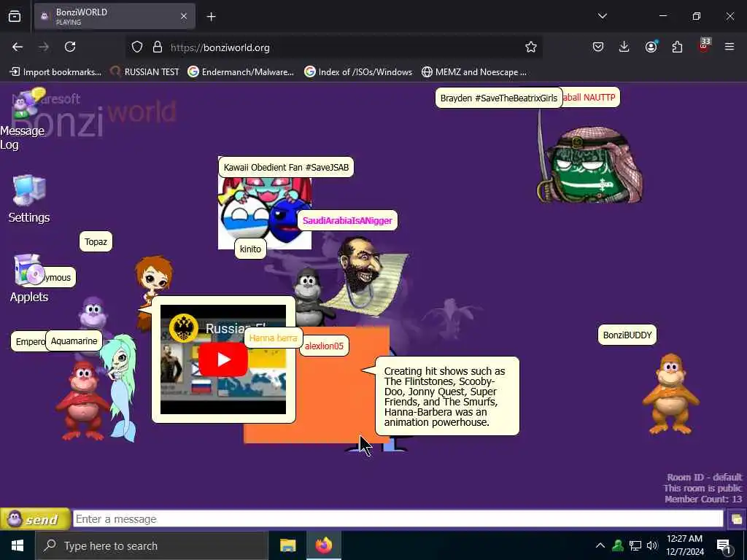Viewport: 747px width, 560px height.
Task: Click the alexlion05 name tag
Action: click(x=324, y=346)
